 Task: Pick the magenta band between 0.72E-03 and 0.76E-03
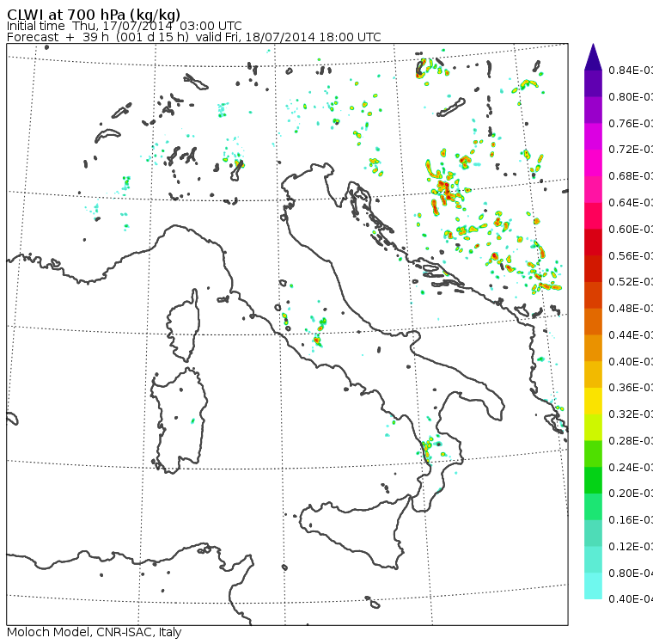pyautogui.click(x=593, y=137)
